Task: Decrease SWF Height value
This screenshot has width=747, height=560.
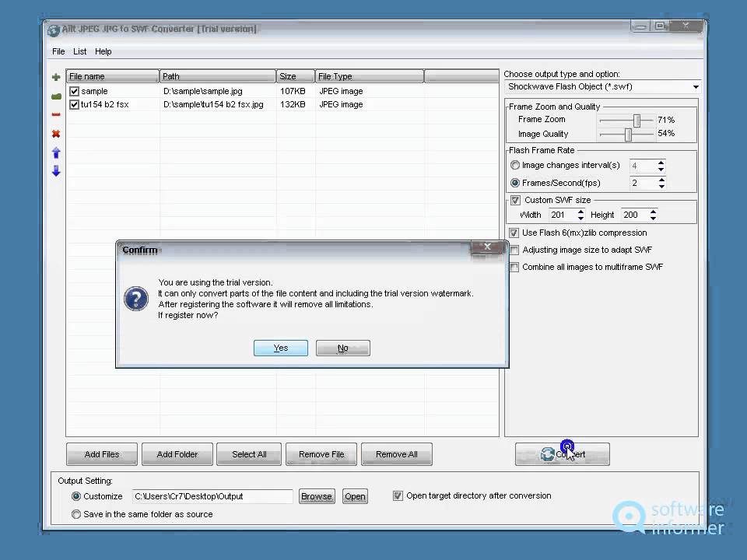Action: point(653,218)
